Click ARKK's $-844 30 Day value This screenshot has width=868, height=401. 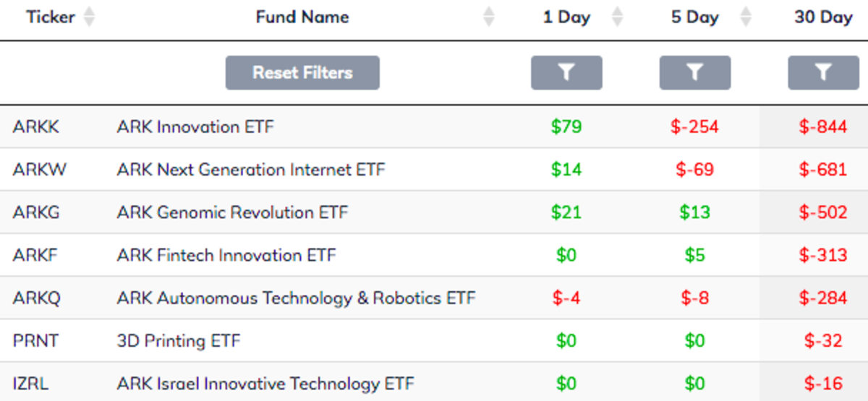point(823,127)
